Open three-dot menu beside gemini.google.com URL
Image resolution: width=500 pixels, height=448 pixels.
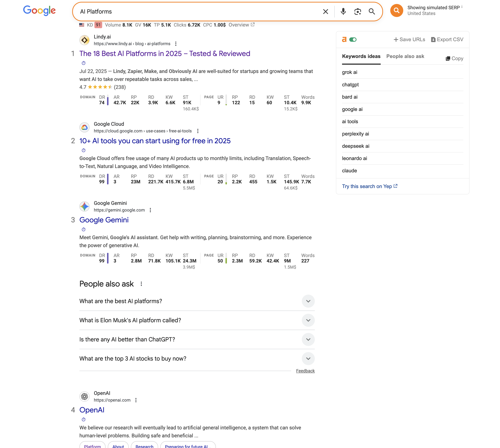click(x=150, y=210)
